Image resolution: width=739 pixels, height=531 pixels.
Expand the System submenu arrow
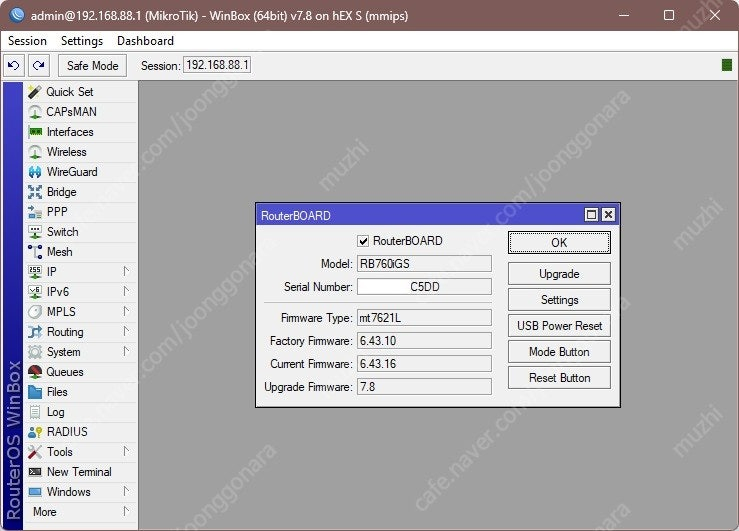[126, 351]
